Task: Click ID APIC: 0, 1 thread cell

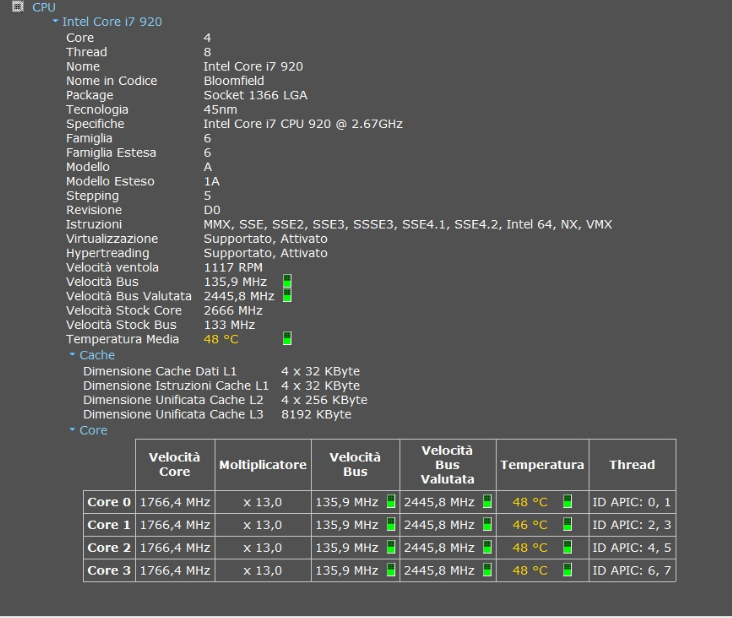Action: pyautogui.click(x=632, y=502)
